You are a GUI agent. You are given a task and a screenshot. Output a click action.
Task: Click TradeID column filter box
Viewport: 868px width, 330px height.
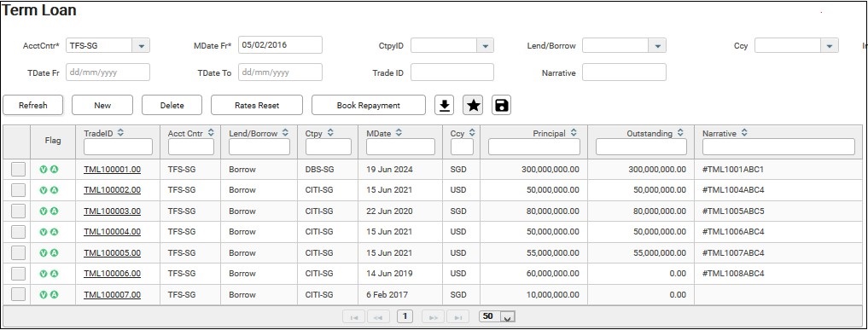(118, 147)
